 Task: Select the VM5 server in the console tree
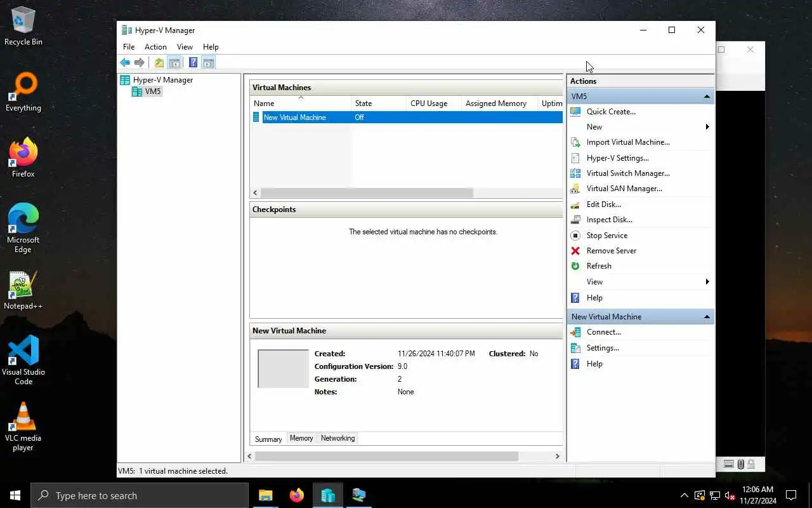tap(147, 91)
